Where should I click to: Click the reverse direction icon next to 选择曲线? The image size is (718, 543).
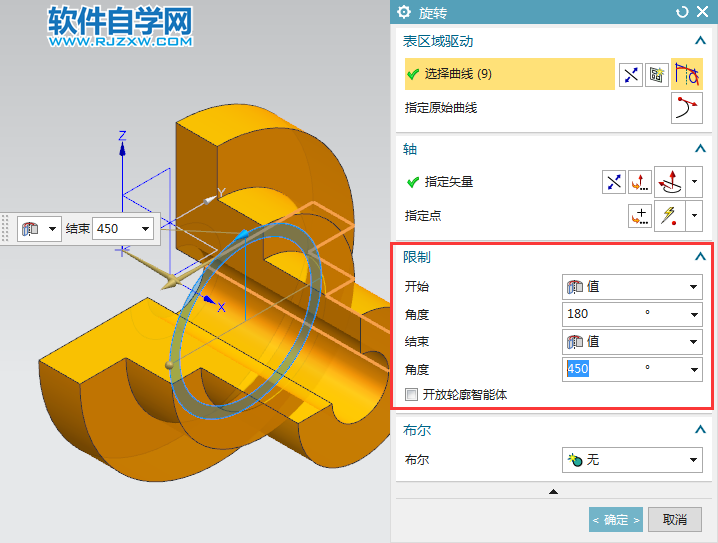click(x=631, y=75)
